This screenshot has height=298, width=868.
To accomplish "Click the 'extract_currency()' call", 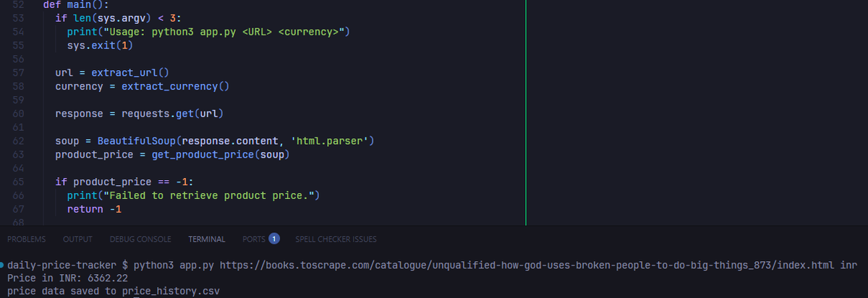I will click(x=175, y=87).
